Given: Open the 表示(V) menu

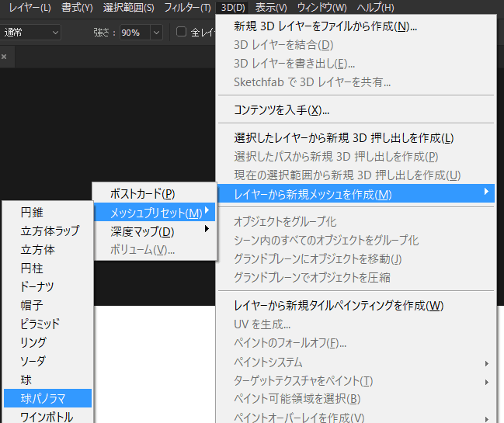Looking at the screenshot, I should tap(271, 8).
